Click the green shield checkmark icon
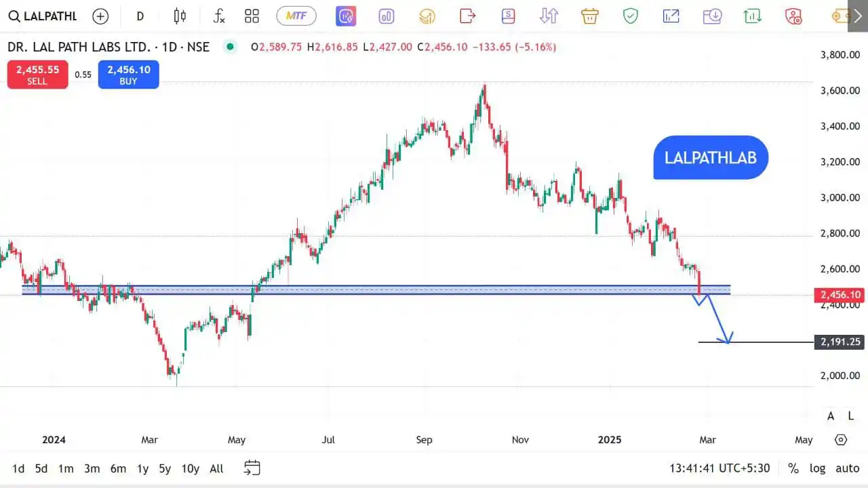The image size is (868, 488). coord(631,16)
